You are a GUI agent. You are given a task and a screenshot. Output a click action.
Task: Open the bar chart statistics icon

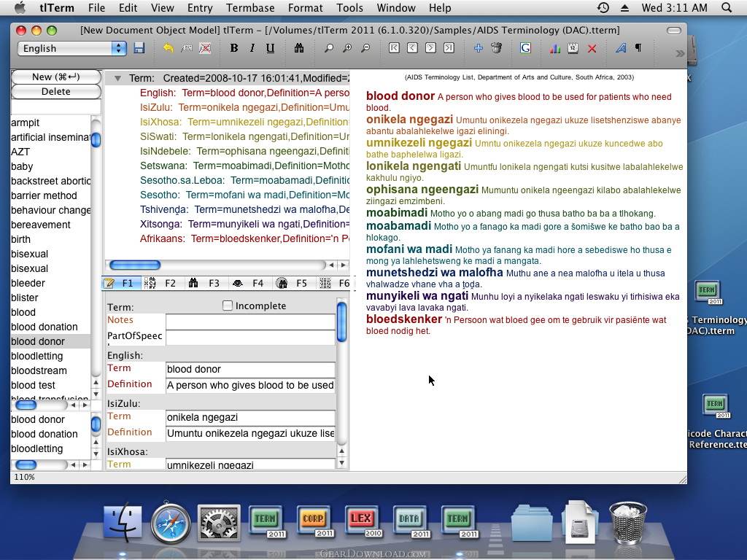click(554, 48)
